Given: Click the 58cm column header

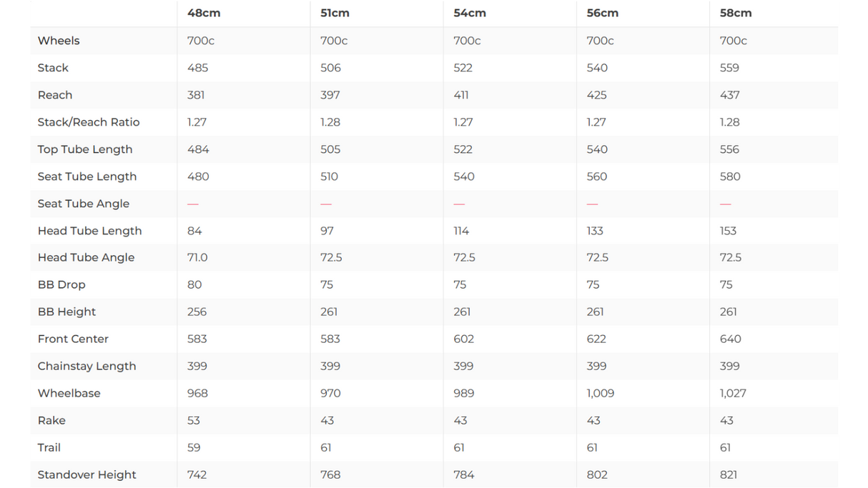Looking at the screenshot, I should coord(736,13).
